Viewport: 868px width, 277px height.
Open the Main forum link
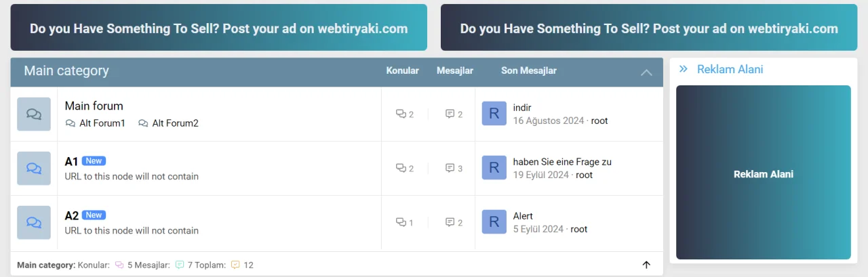[x=94, y=106]
